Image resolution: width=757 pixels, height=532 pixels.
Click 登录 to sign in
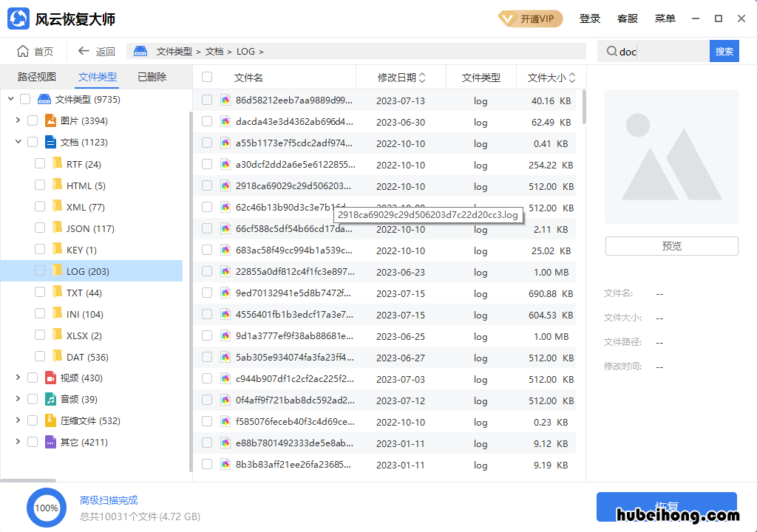[x=590, y=18]
